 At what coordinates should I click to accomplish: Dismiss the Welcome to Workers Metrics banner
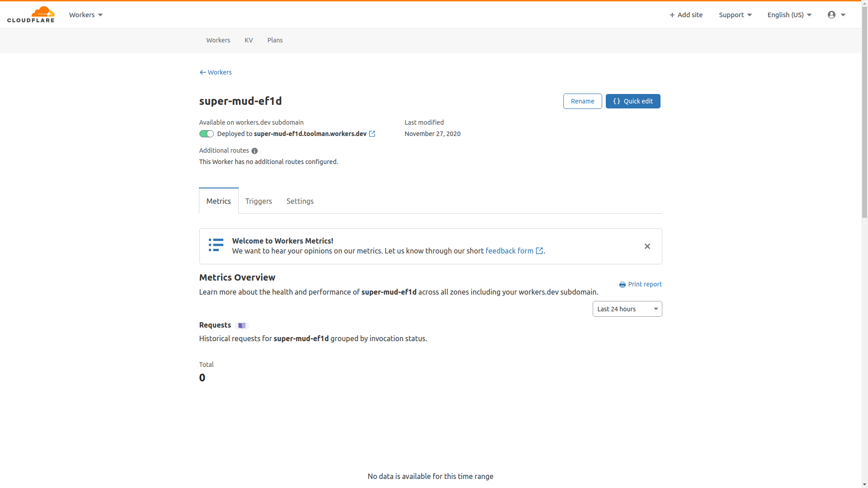(647, 246)
